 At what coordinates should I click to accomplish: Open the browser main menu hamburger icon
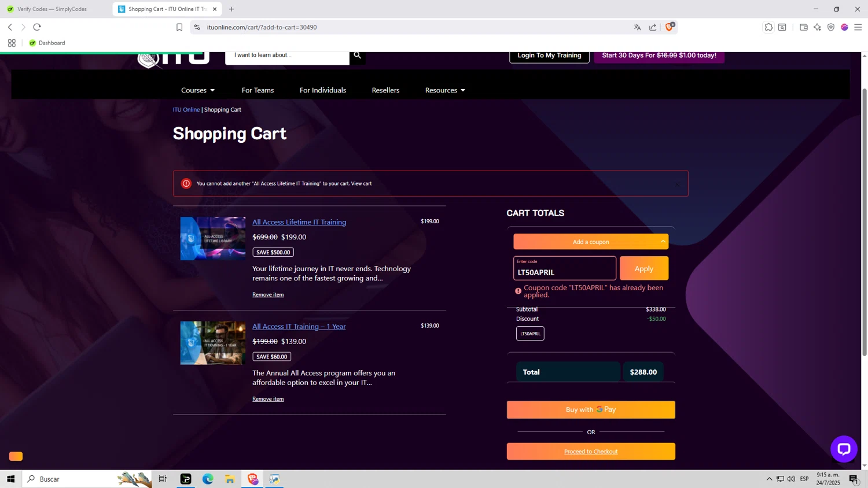(858, 27)
